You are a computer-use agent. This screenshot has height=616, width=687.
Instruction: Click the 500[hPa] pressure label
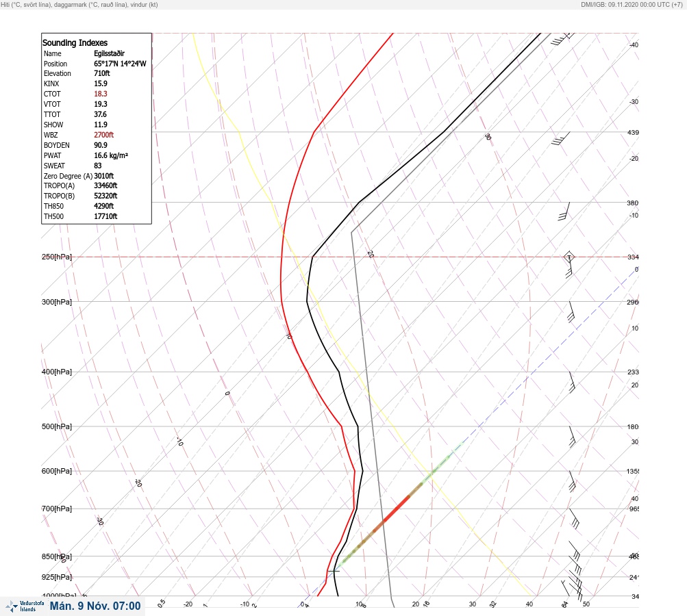tap(57, 426)
